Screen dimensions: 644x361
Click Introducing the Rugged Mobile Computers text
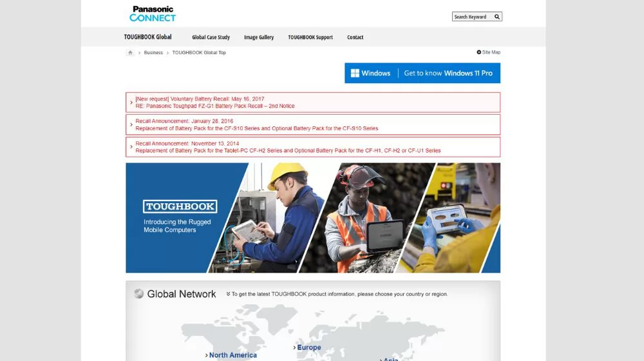177,226
